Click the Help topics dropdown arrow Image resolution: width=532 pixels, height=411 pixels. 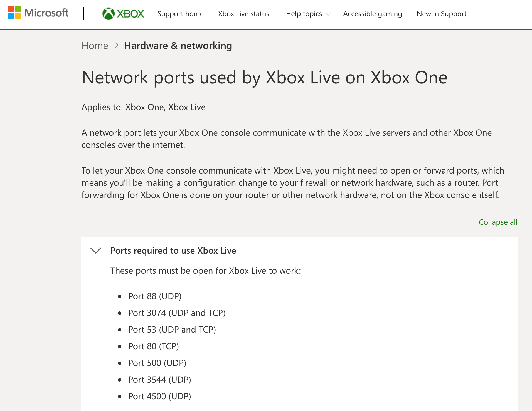click(x=328, y=14)
